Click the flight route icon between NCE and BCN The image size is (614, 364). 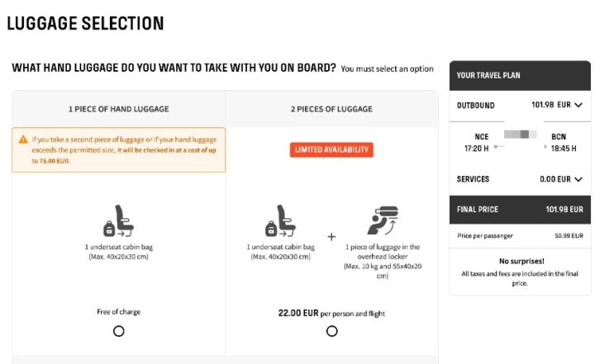click(x=521, y=140)
